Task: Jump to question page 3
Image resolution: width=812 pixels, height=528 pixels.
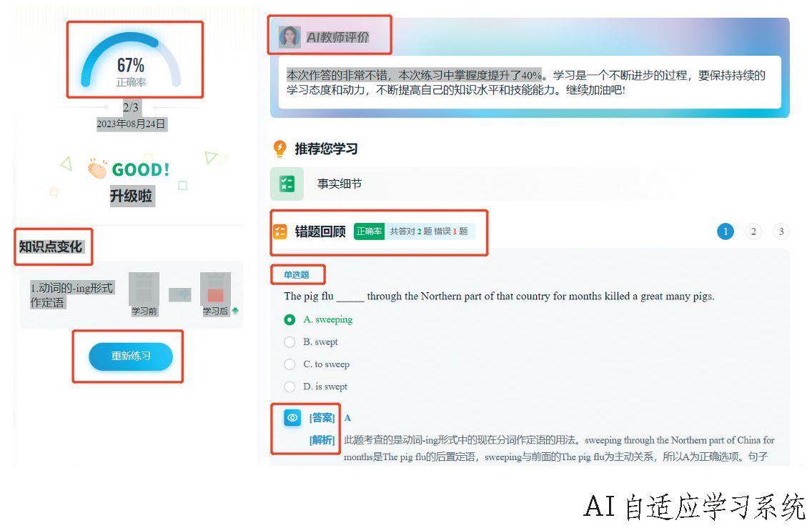Action: pos(781,231)
